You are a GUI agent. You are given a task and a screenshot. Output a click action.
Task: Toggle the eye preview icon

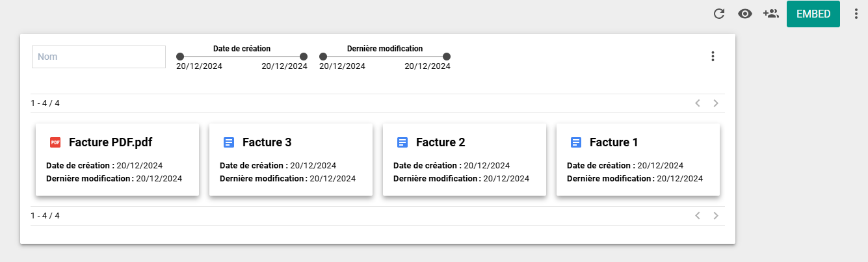[745, 14]
